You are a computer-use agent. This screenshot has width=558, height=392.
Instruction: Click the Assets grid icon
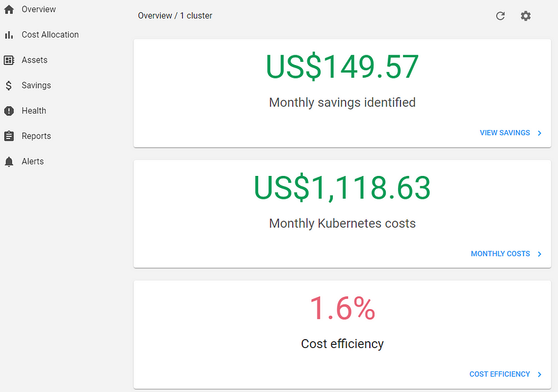[9, 60]
